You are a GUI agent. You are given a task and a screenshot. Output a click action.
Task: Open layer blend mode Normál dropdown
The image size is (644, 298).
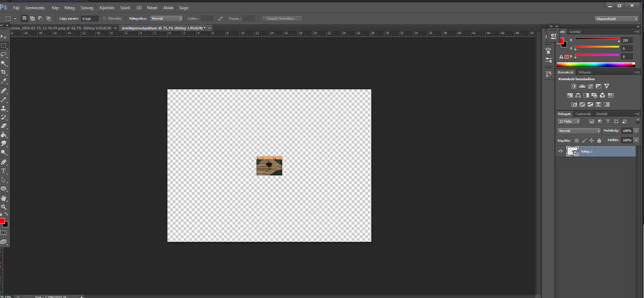(x=579, y=131)
